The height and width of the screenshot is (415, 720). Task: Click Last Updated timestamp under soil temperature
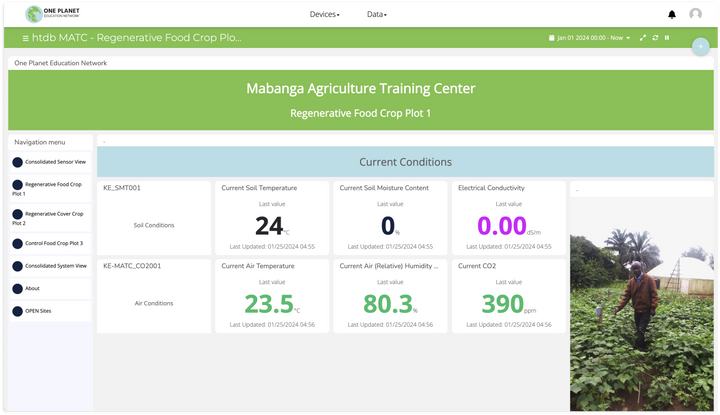pos(272,247)
